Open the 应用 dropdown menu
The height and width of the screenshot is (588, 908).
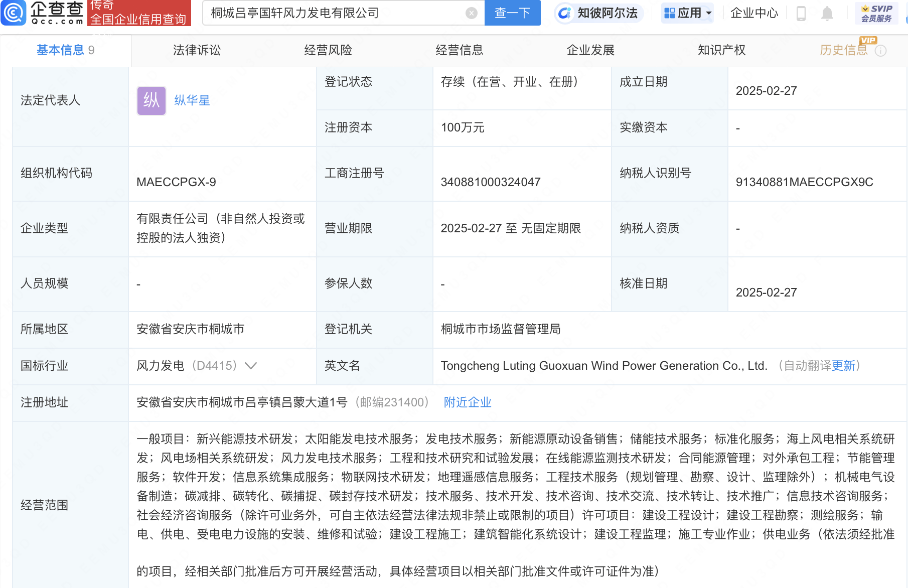point(687,13)
